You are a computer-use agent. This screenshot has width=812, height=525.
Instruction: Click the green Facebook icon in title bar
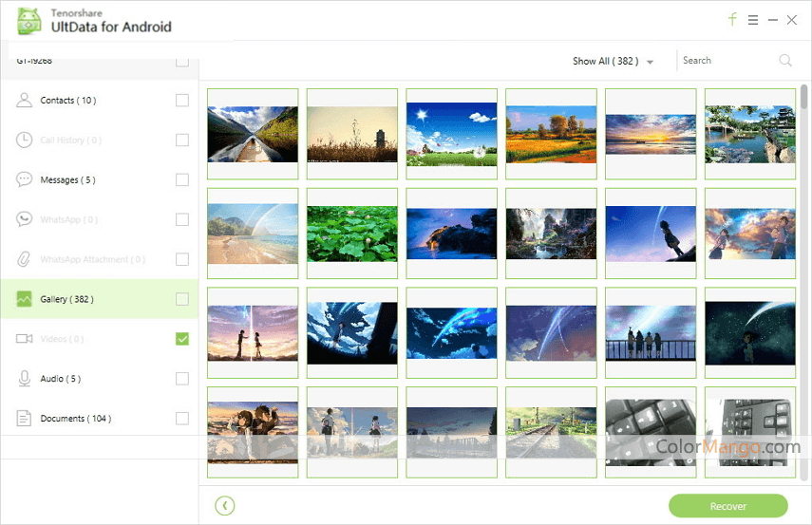(x=732, y=19)
